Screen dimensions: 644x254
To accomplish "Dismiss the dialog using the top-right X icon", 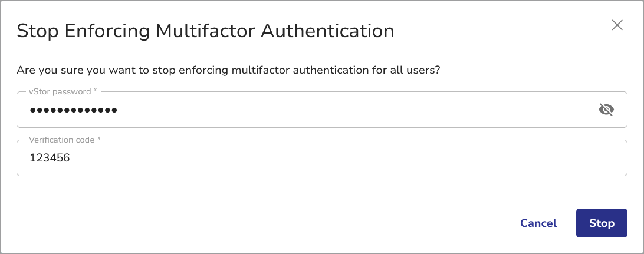I will point(617,25).
